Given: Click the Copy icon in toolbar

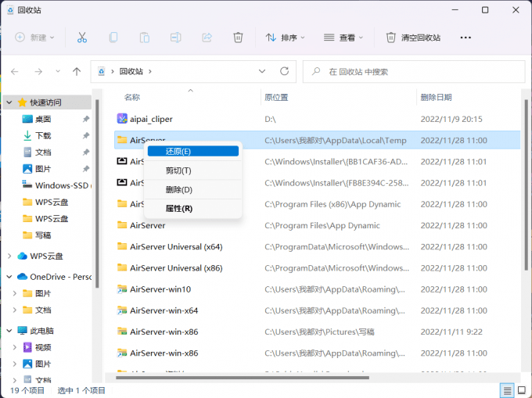Looking at the screenshot, I should [x=113, y=38].
